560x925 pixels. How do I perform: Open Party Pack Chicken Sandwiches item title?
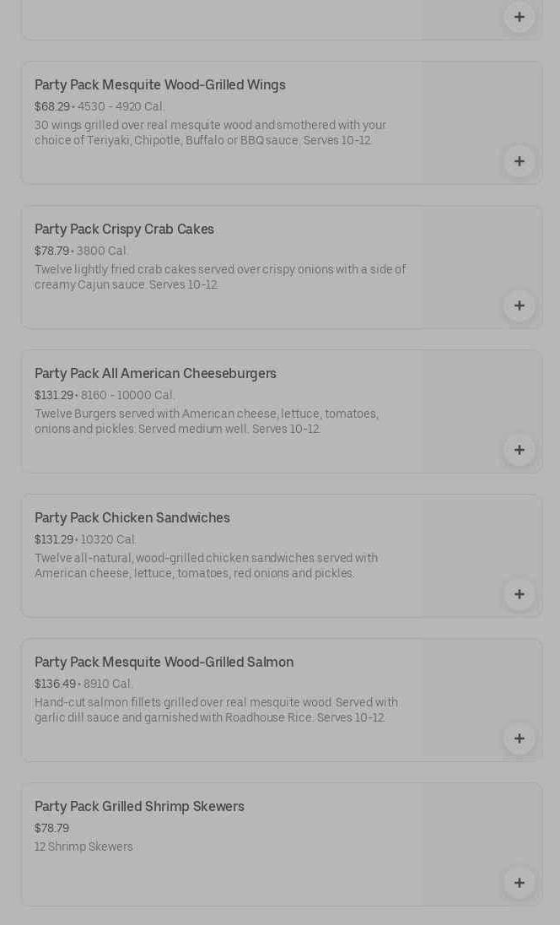132,518
